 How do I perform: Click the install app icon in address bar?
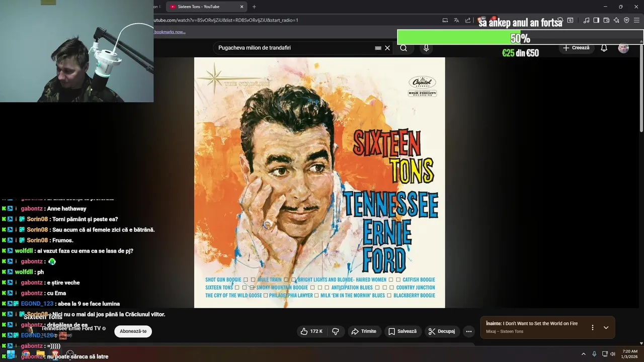pyautogui.click(x=445, y=20)
